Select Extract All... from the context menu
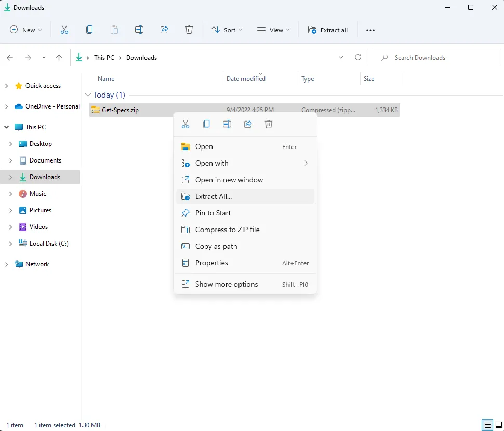This screenshot has width=504, height=431. pos(214,196)
